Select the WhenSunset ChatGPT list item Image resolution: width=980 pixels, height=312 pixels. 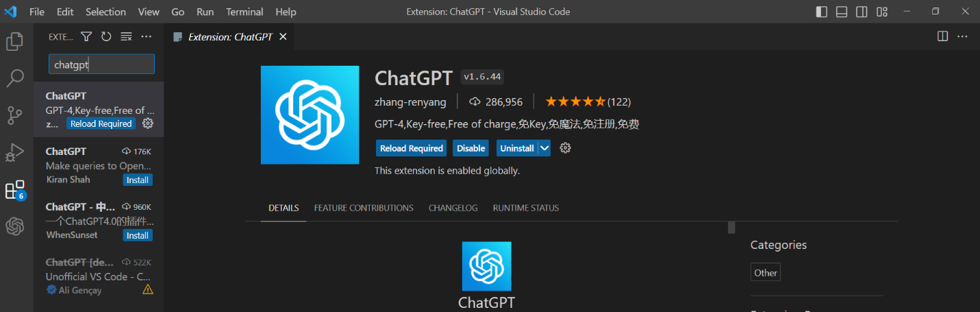coord(99,220)
